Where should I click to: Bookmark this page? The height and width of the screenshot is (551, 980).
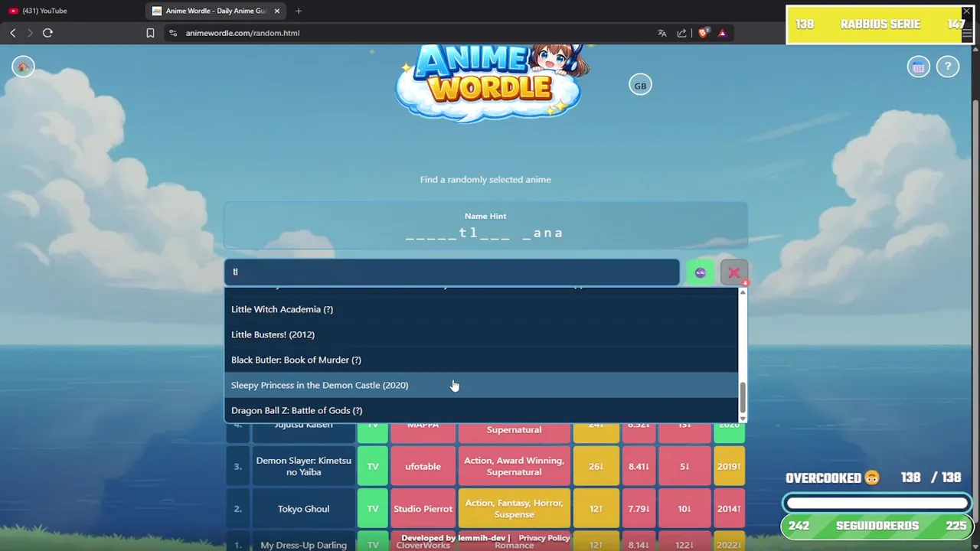150,33
